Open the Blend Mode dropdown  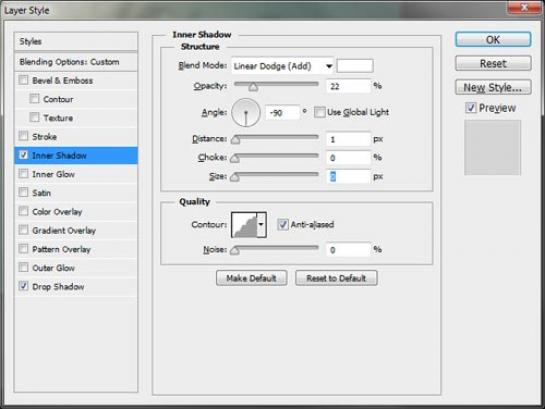tap(282, 66)
